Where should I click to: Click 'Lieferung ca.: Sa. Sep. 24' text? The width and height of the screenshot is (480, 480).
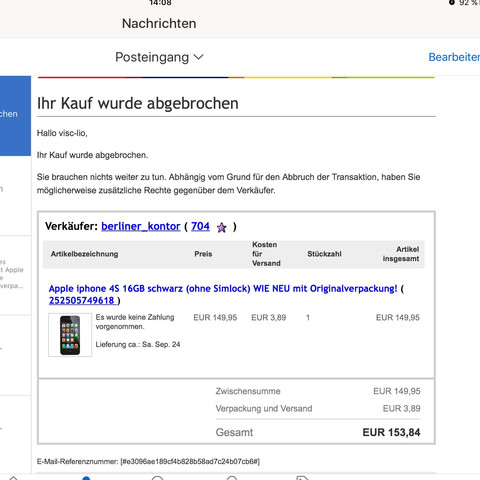click(138, 344)
